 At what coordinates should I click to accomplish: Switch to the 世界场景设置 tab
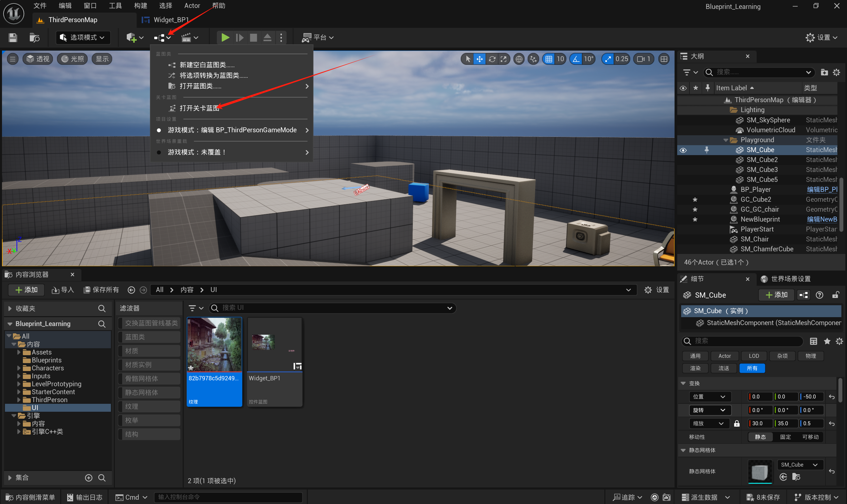pyautogui.click(x=786, y=279)
